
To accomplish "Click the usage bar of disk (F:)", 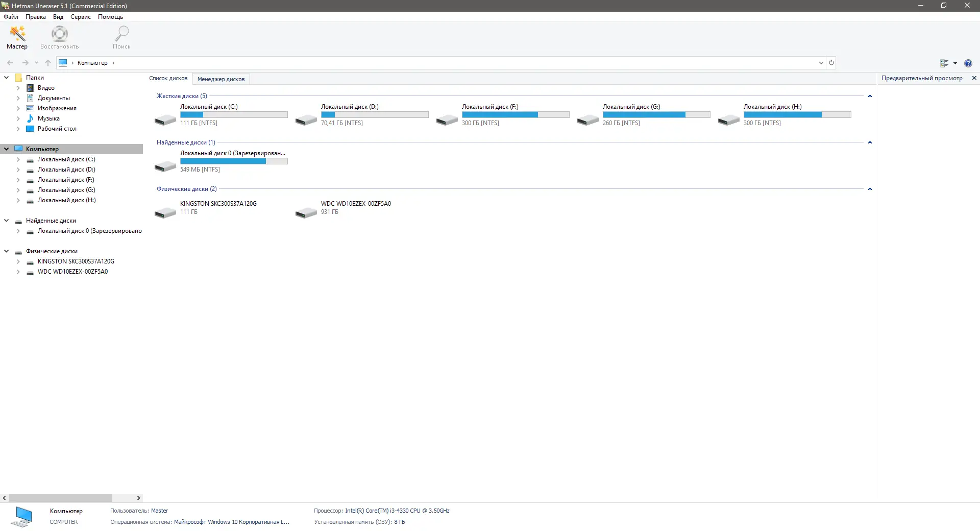I will pos(516,115).
